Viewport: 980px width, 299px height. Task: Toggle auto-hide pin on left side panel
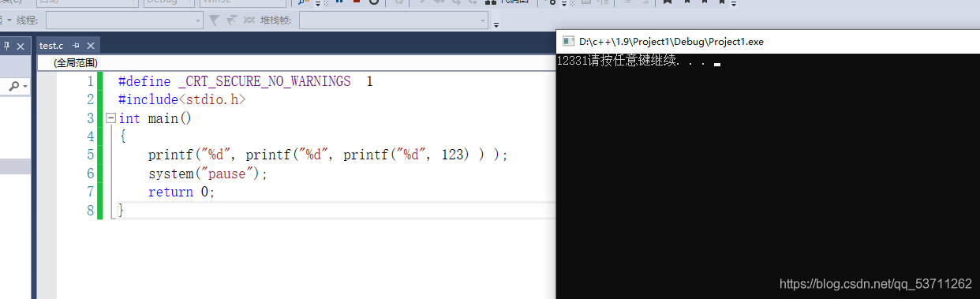coord(7,47)
